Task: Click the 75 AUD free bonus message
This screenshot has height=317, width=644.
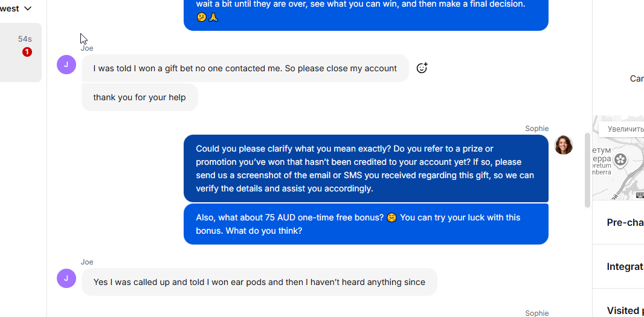Action: click(x=365, y=224)
